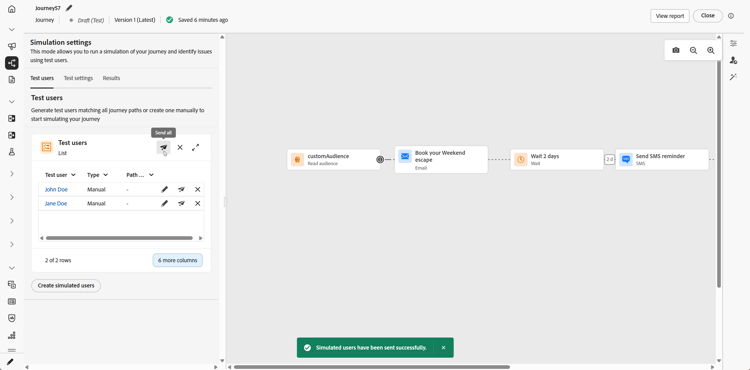Click the 2d wait badge on canvas
This screenshot has height=370, width=750.
(x=609, y=159)
